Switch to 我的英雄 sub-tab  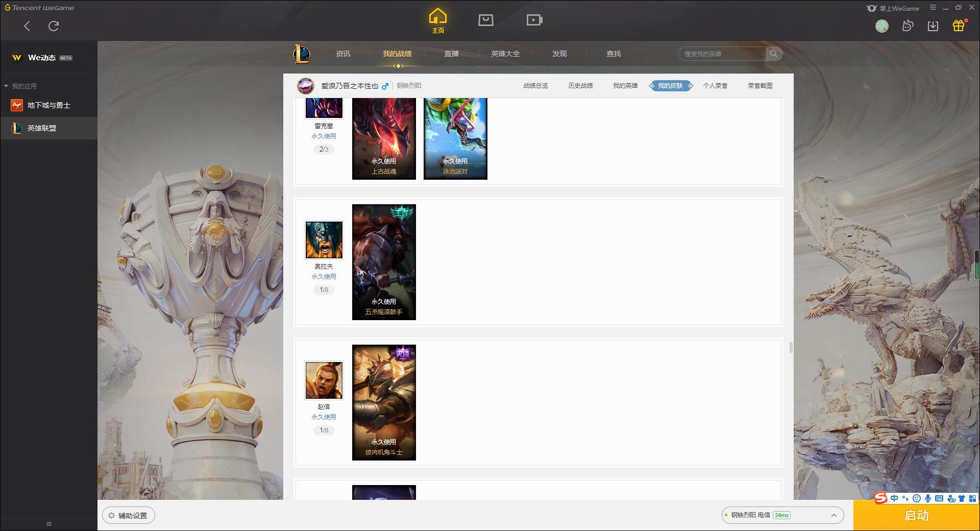[x=625, y=86]
